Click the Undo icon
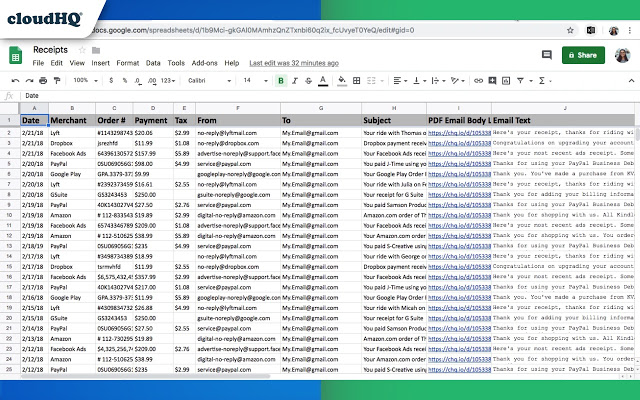 16,81
